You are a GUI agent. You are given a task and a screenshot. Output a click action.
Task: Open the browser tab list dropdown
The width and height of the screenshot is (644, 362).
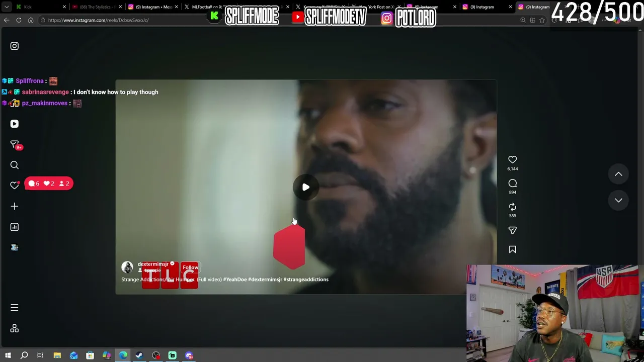coord(7,7)
